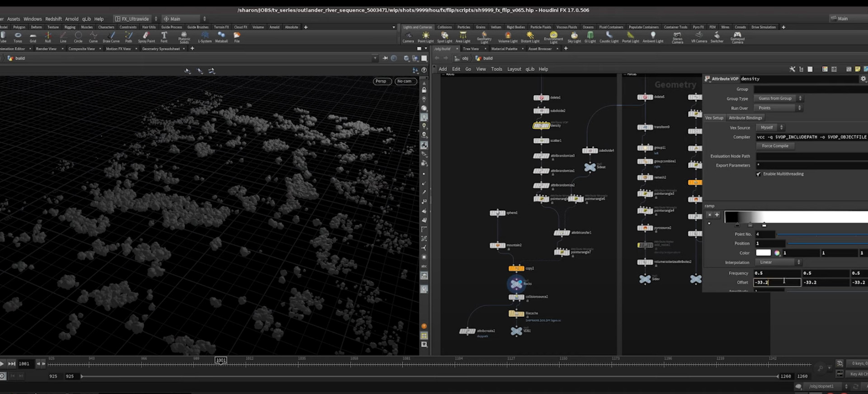Select the Metaball shelf tool
The image size is (868, 394).
coord(222,37)
